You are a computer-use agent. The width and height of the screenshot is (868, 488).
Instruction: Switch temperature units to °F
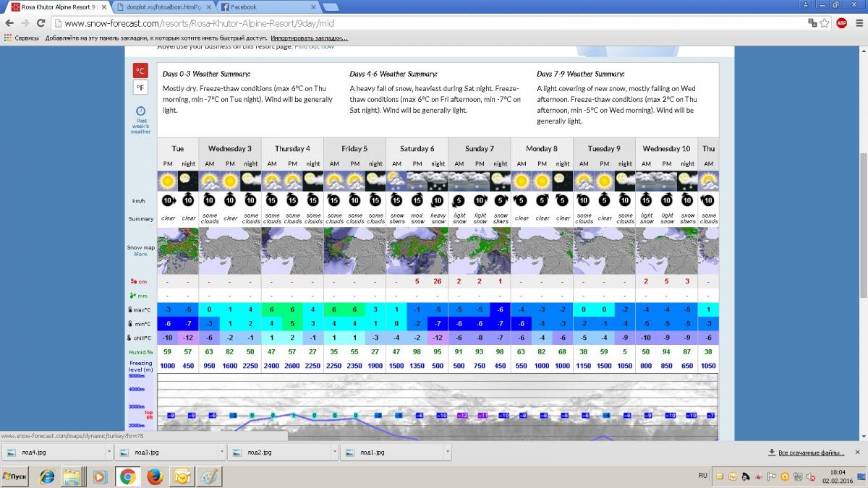tap(140, 88)
